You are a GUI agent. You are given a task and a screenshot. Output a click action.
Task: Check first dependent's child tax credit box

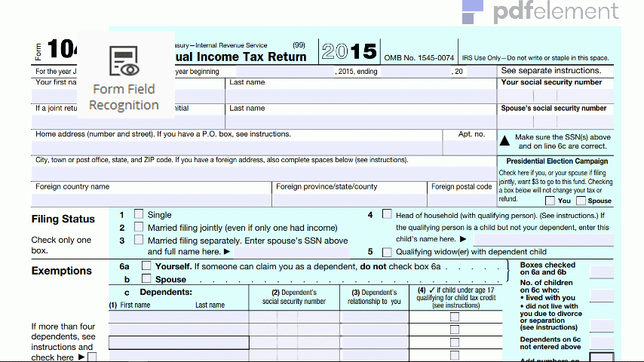coord(454,318)
